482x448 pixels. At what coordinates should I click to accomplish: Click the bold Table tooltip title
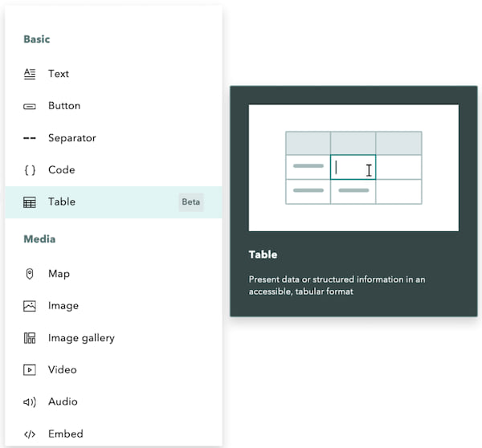click(263, 255)
